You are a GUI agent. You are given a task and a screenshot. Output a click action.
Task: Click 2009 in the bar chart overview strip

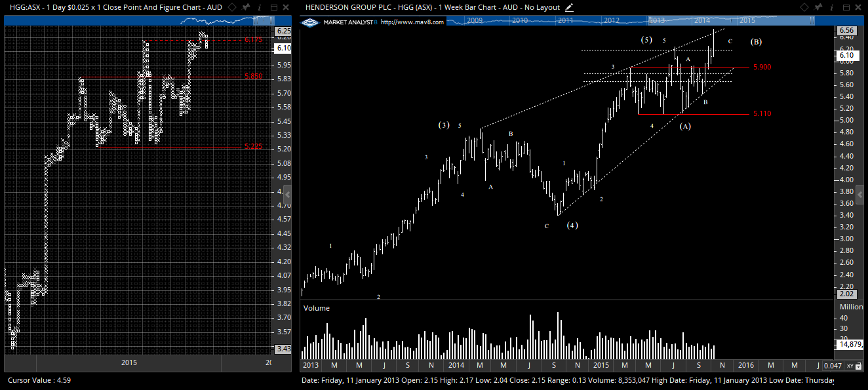pyautogui.click(x=475, y=21)
